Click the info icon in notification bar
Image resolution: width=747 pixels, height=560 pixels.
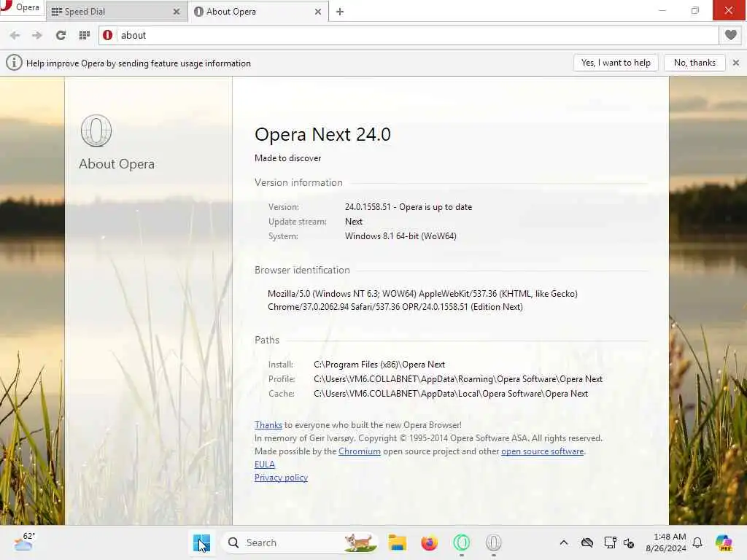(14, 63)
